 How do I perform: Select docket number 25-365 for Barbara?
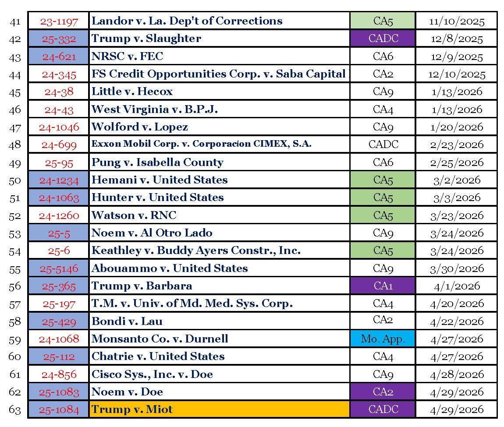pyautogui.click(x=59, y=286)
